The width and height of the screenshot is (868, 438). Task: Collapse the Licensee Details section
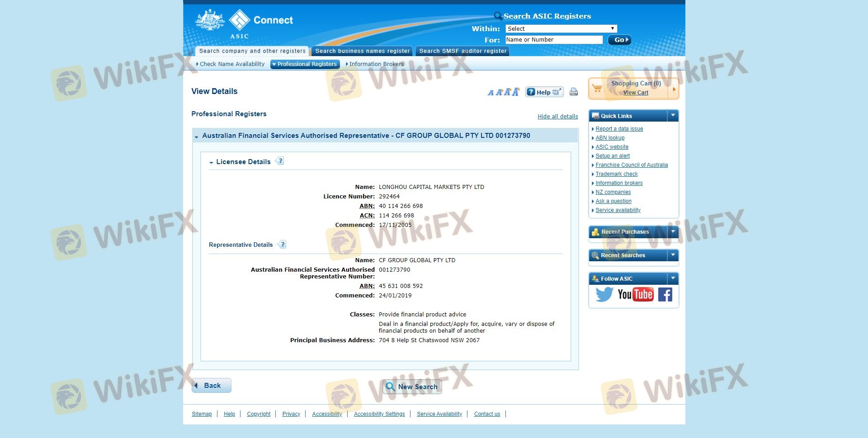[x=211, y=162]
